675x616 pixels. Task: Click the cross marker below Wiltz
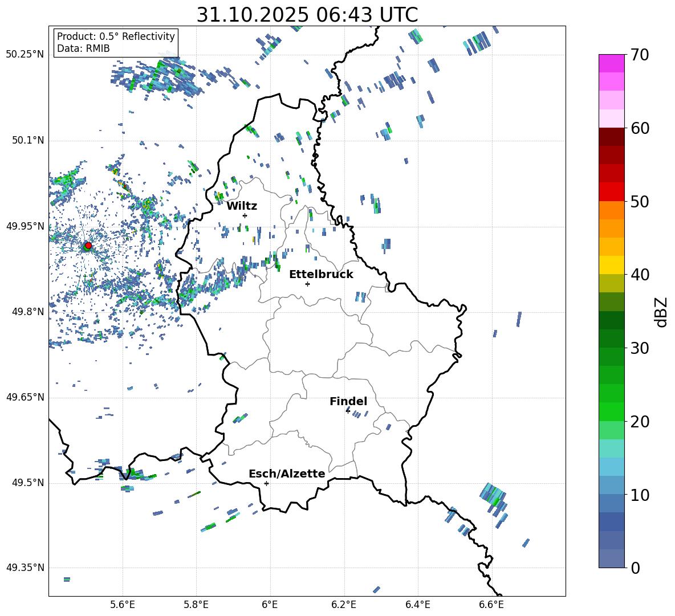(245, 215)
